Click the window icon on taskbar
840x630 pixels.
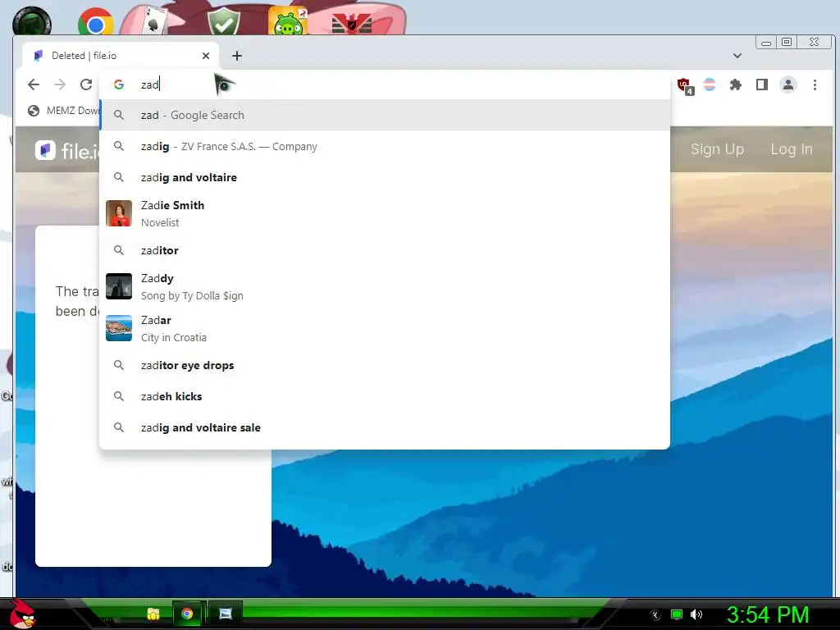[x=226, y=614]
